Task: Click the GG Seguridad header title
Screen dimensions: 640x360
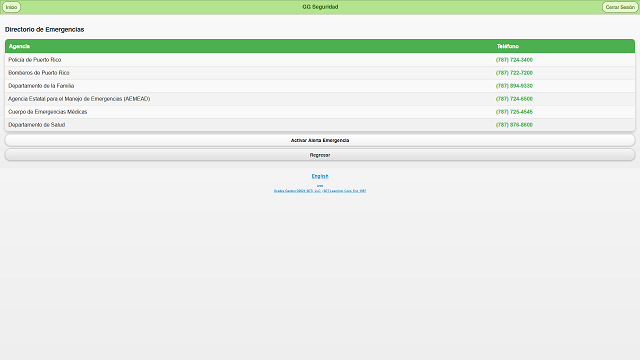Action: pos(320,7)
